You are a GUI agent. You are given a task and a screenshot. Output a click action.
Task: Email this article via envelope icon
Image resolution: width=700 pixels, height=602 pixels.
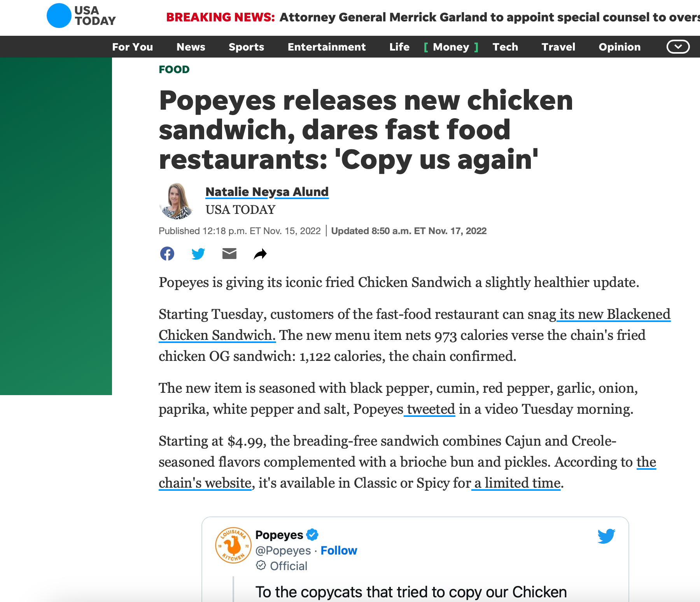(x=229, y=254)
